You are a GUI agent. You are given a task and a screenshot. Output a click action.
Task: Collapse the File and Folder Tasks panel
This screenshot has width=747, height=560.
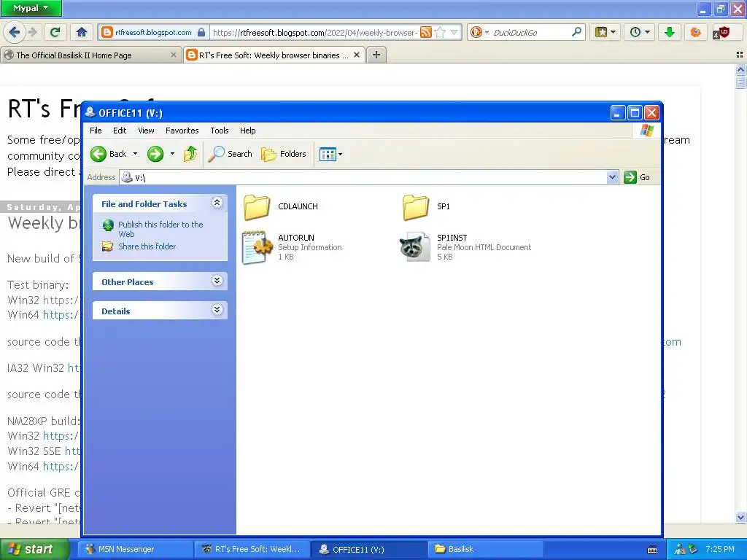[217, 203]
